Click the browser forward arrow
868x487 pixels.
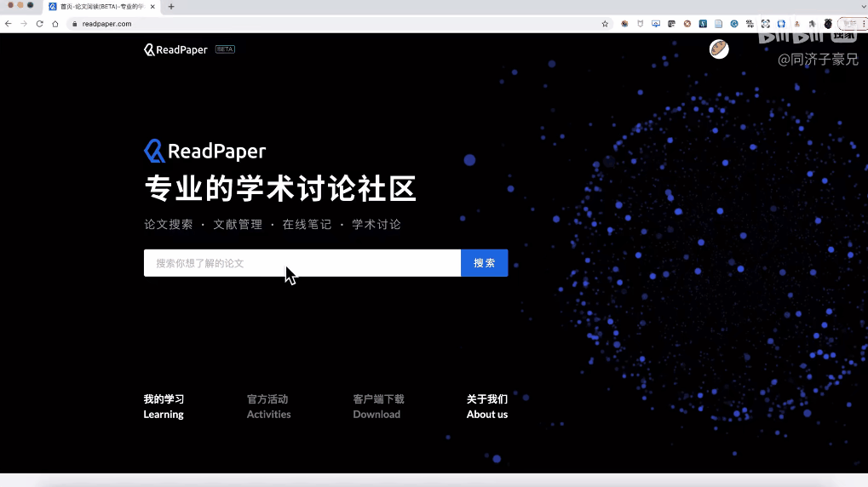coord(24,24)
